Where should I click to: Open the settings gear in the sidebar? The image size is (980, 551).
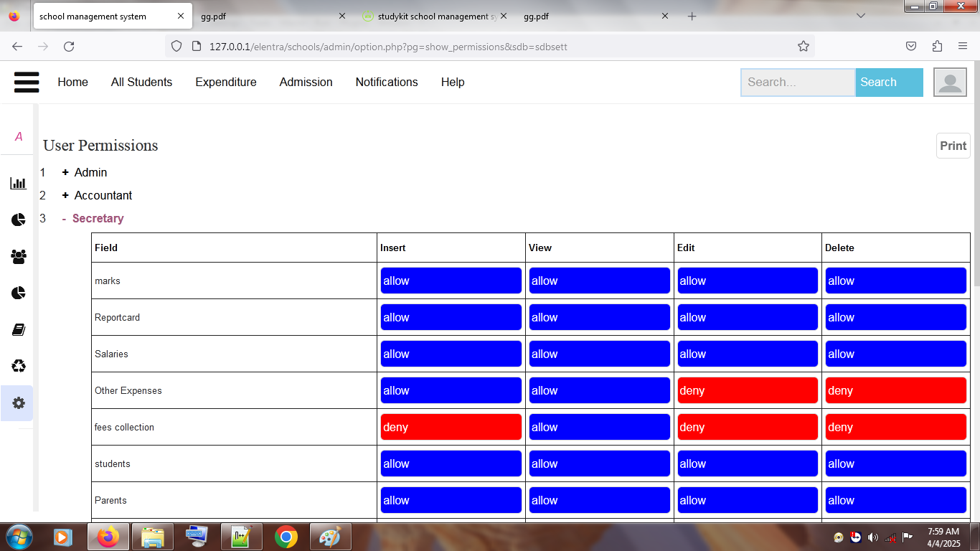pyautogui.click(x=17, y=402)
